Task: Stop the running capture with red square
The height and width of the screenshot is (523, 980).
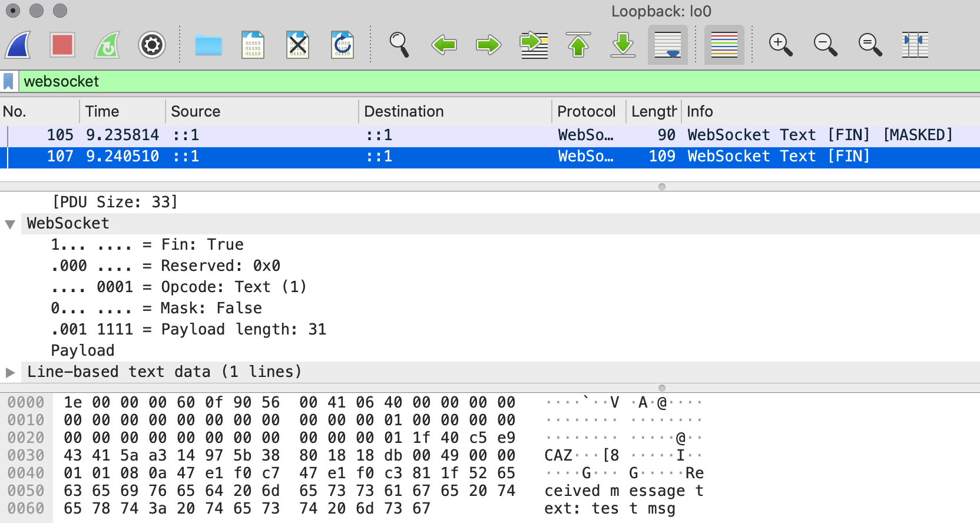Action: [62, 45]
